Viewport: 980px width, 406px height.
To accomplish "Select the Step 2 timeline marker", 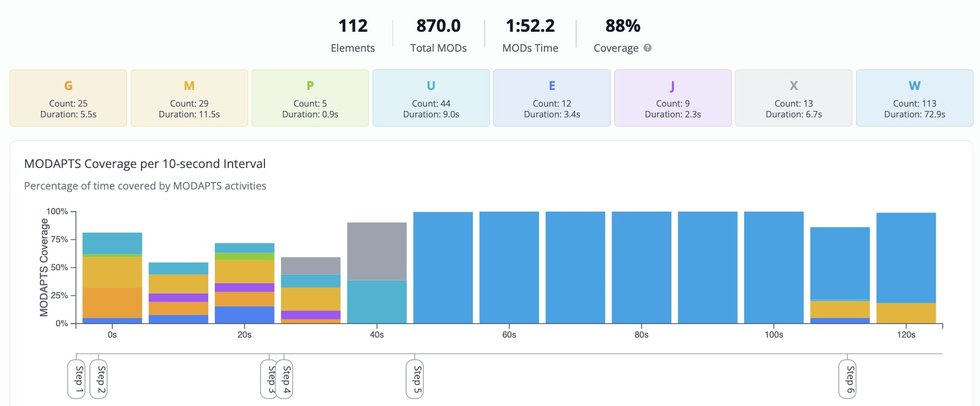I will (99, 380).
